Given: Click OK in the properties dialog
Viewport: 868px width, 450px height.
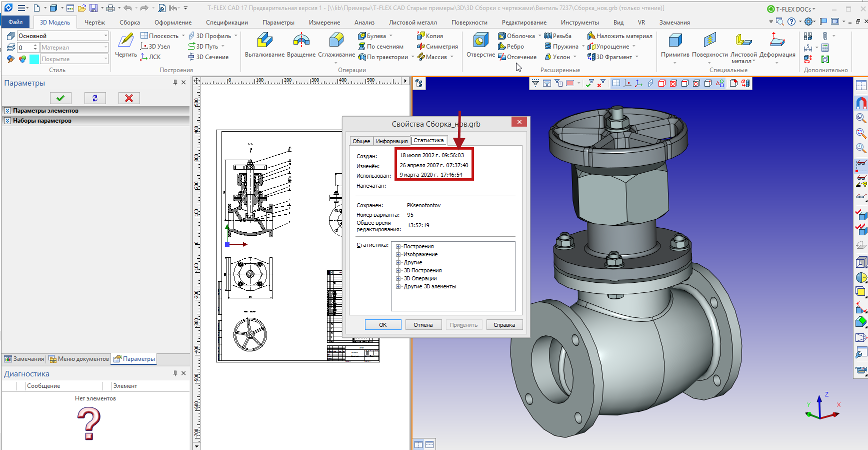Looking at the screenshot, I should pyautogui.click(x=383, y=325).
